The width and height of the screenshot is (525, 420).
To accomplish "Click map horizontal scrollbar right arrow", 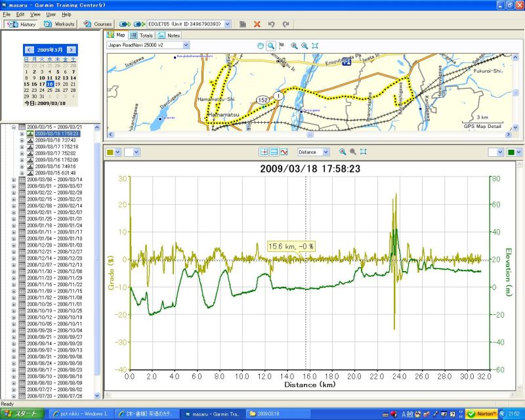I will pyautogui.click(x=508, y=135).
